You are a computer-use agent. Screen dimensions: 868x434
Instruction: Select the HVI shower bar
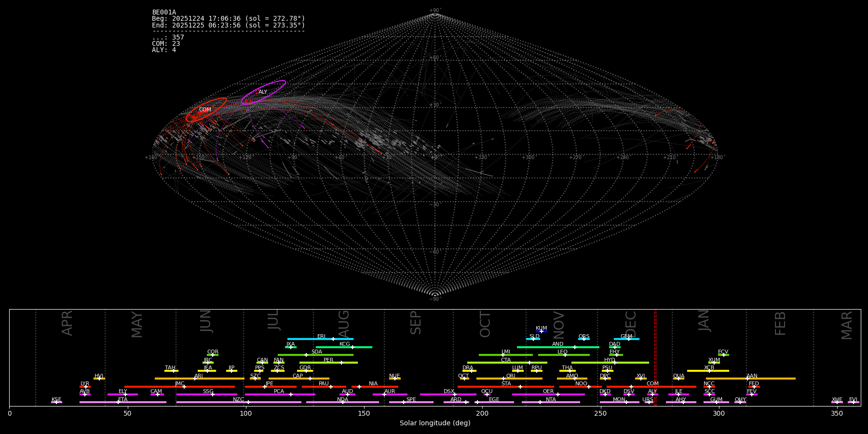pos(99,379)
